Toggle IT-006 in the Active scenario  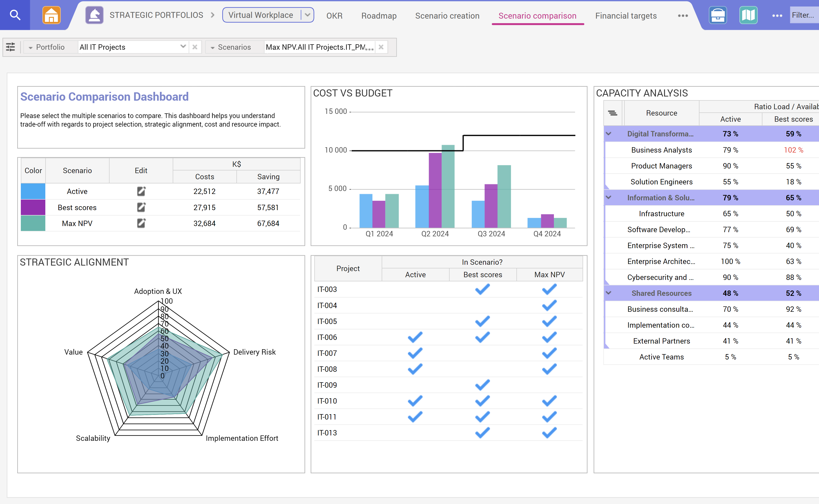tap(415, 337)
